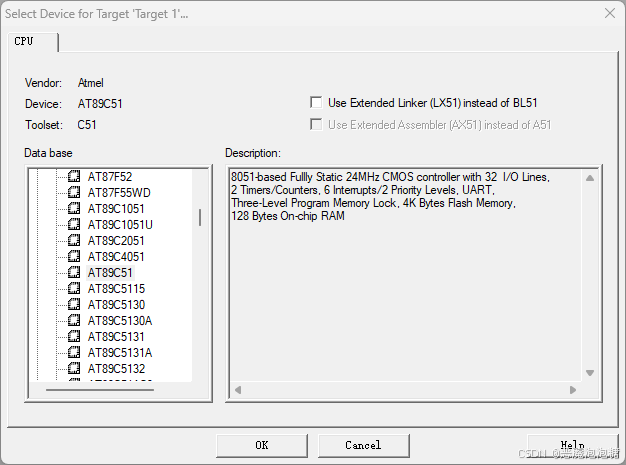Image resolution: width=626 pixels, height=465 pixels.
Task: Choose AT89C1051U from device list
Action: coord(120,225)
